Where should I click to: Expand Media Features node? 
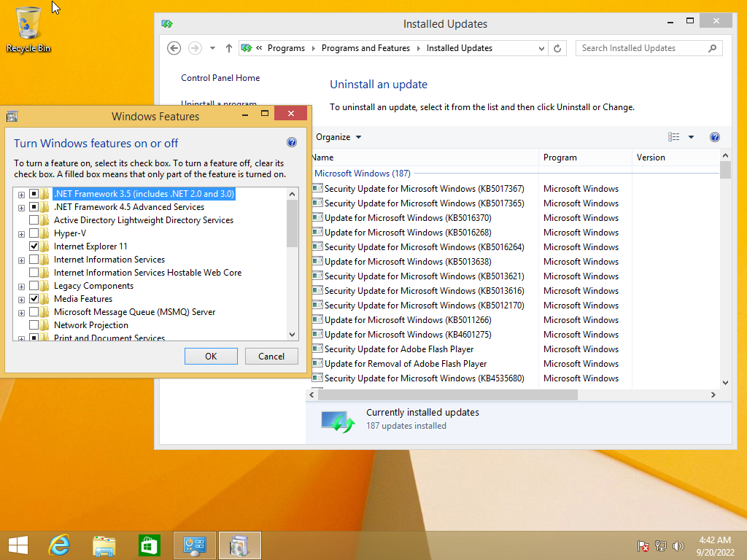click(x=21, y=300)
